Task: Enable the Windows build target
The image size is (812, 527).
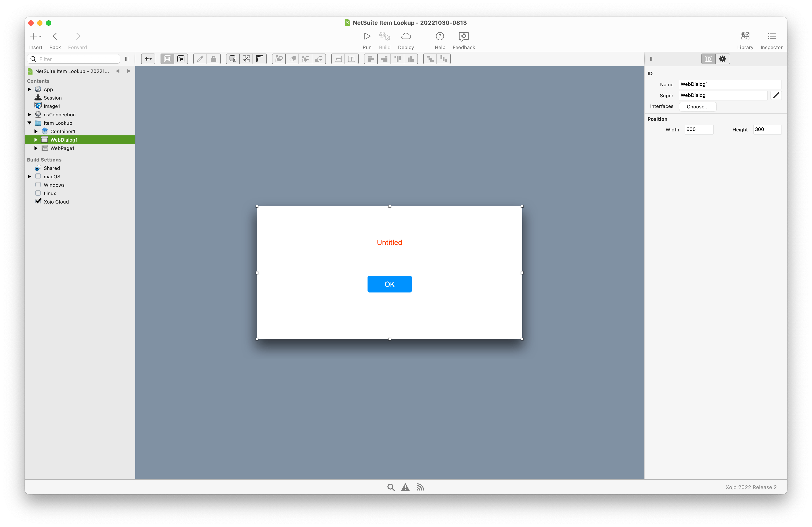Action: tap(38, 185)
